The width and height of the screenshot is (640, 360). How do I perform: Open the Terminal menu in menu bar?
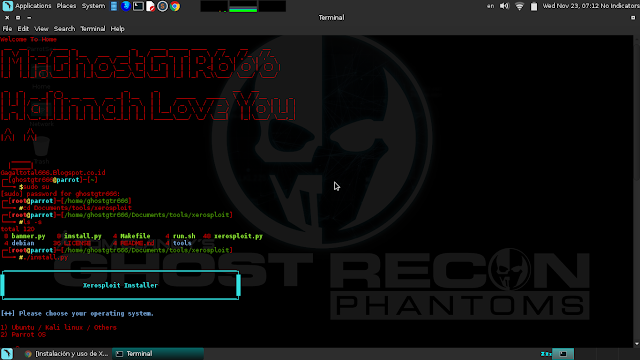[93, 29]
